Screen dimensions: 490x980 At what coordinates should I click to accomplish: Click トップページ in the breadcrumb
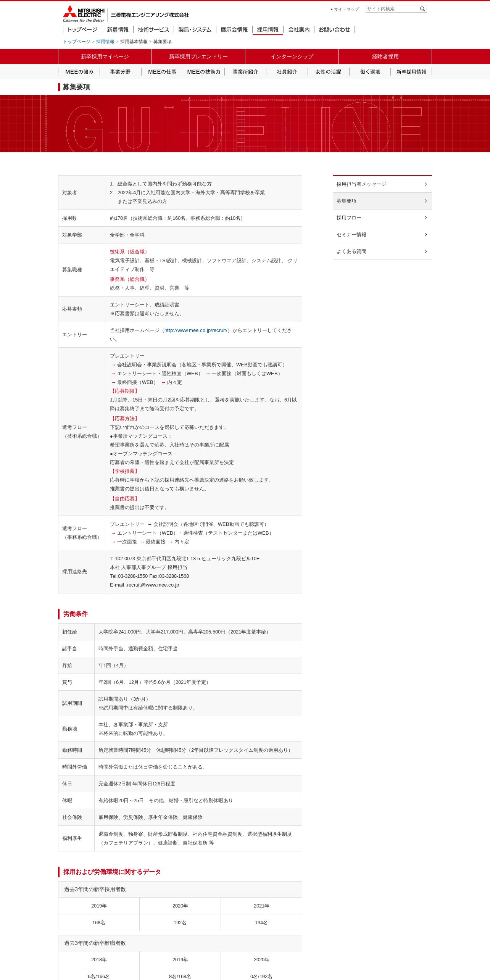point(77,42)
